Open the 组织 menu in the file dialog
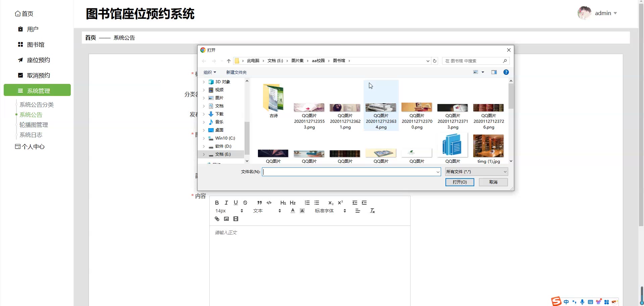 click(x=210, y=72)
